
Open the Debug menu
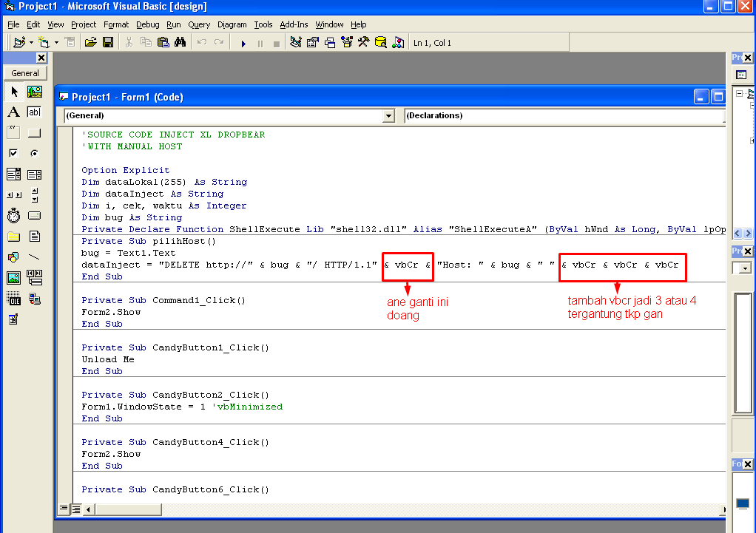tap(147, 24)
